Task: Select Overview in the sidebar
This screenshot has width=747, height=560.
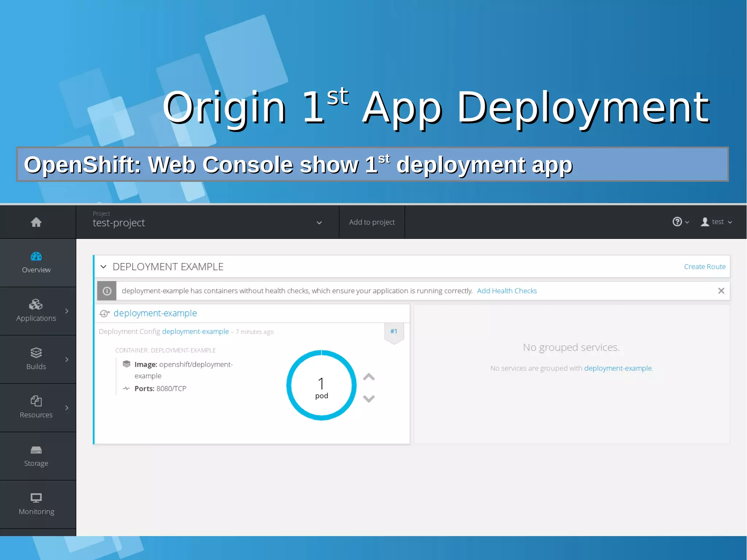Action: click(38, 263)
